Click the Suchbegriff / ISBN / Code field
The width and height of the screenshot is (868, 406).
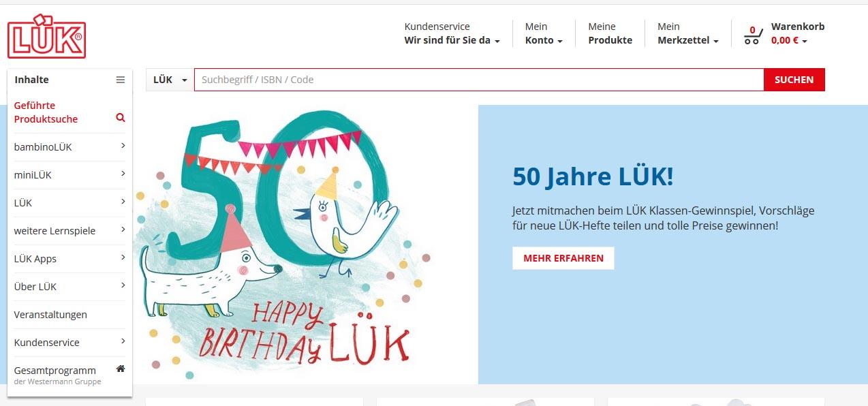(x=479, y=80)
